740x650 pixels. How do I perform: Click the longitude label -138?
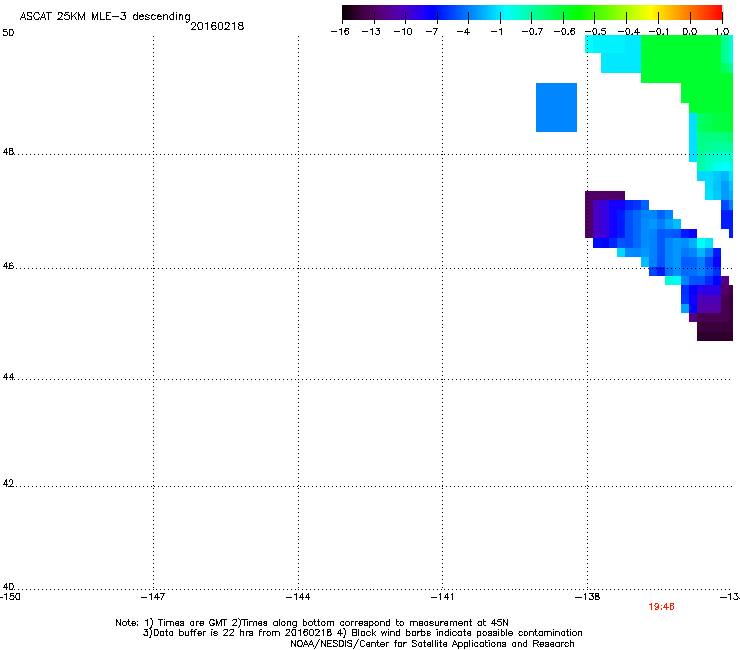tap(588, 597)
